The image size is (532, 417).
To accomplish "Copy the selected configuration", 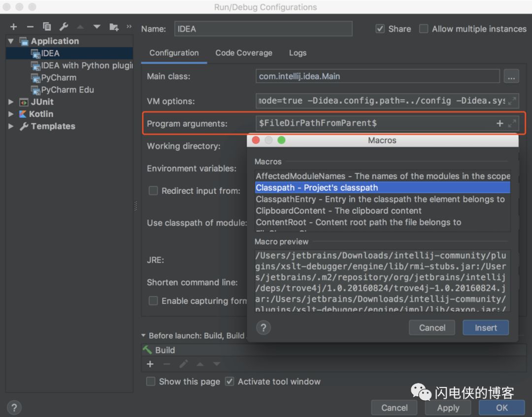I will (x=47, y=27).
